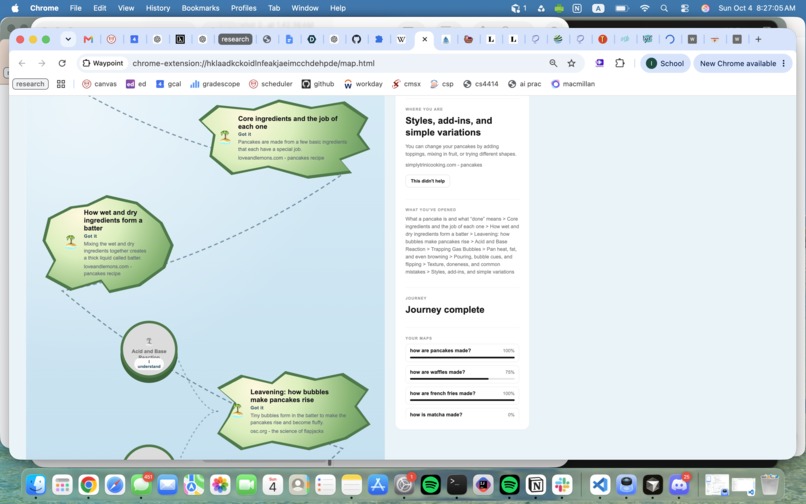Open the research bookmark folder

30,84
